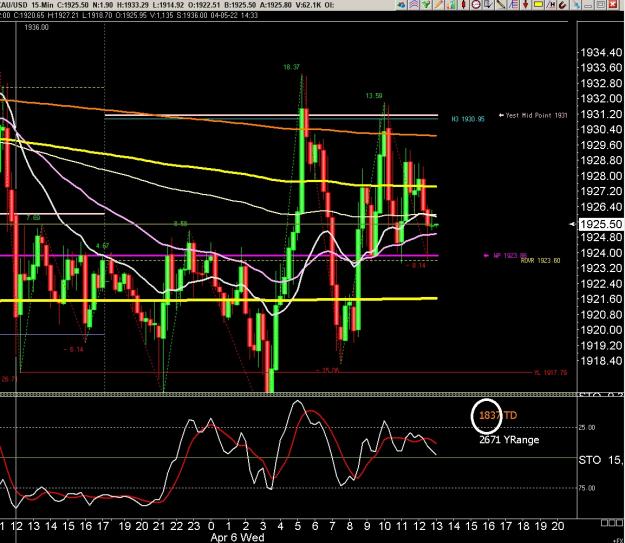Select the pencil drawing tool
The width and height of the screenshot is (625, 543).
click(439, 5)
